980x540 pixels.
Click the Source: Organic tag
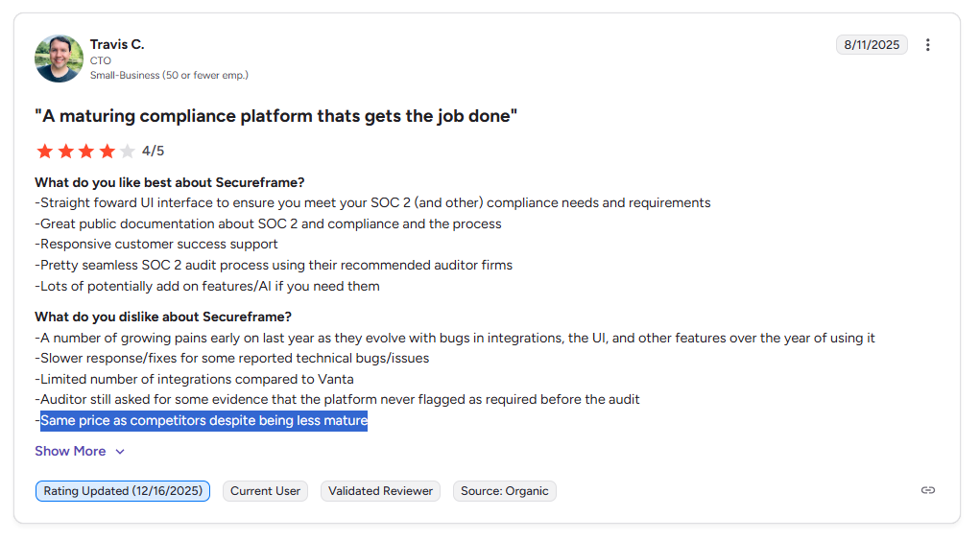click(x=504, y=491)
